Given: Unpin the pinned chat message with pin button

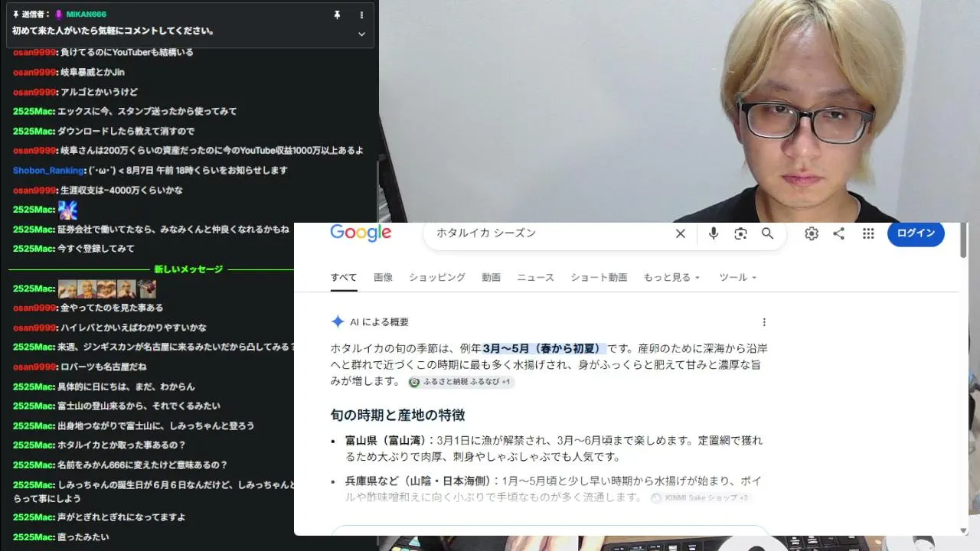Looking at the screenshot, I should tap(337, 15).
